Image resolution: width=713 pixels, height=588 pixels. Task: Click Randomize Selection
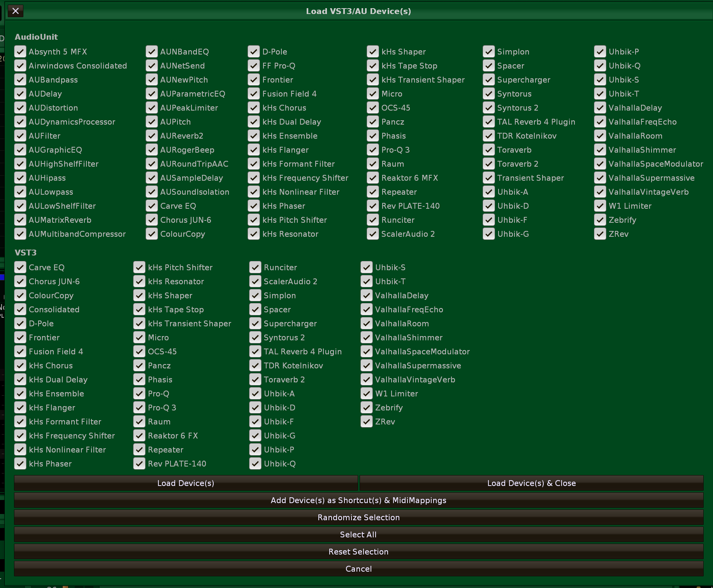click(358, 518)
